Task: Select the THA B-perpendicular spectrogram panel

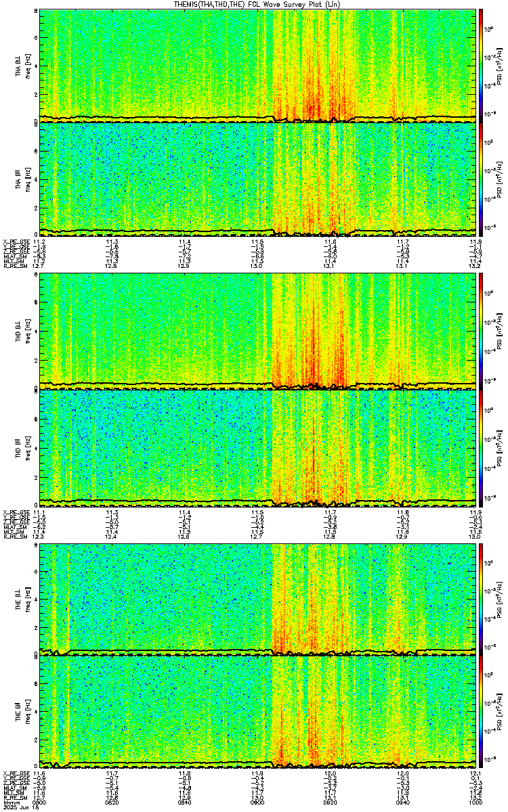Action: click(257, 65)
